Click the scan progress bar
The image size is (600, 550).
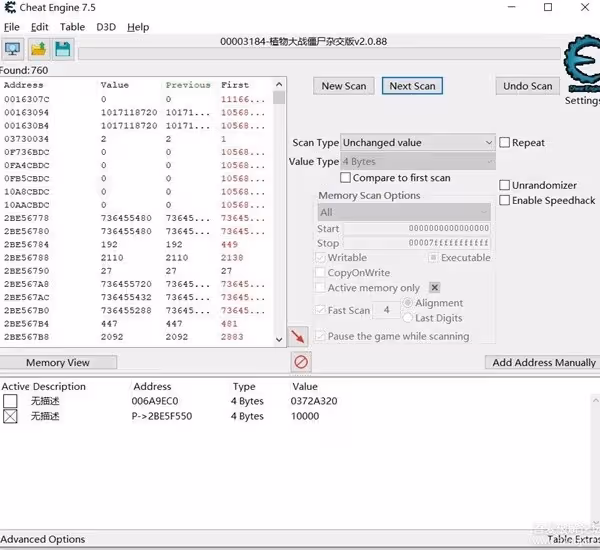coord(319,54)
